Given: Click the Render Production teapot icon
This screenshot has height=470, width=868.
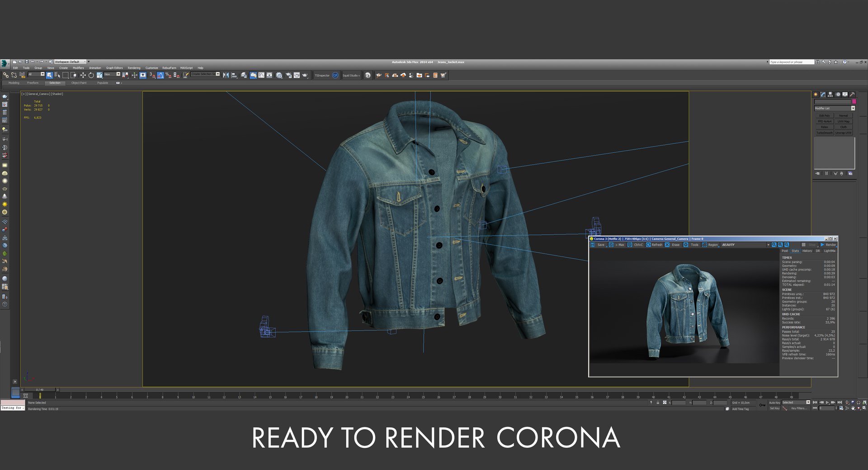Looking at the screenshot, I should (305, 75).
